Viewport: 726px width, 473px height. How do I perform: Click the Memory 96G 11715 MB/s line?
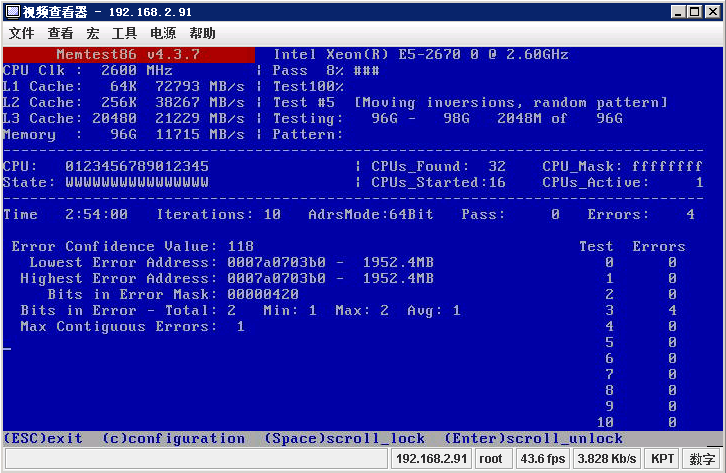pos(123,135)
